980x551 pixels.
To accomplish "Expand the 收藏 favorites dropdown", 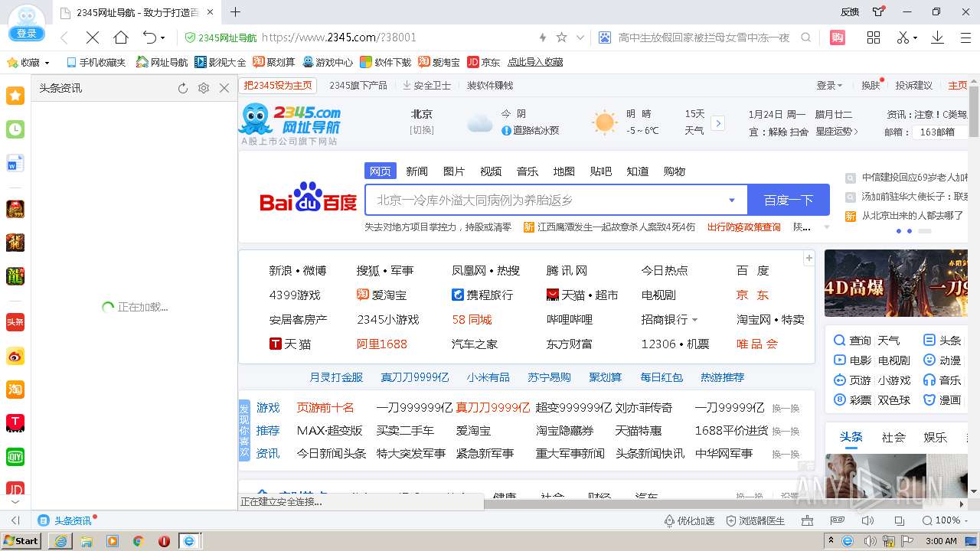I will 47,63.
